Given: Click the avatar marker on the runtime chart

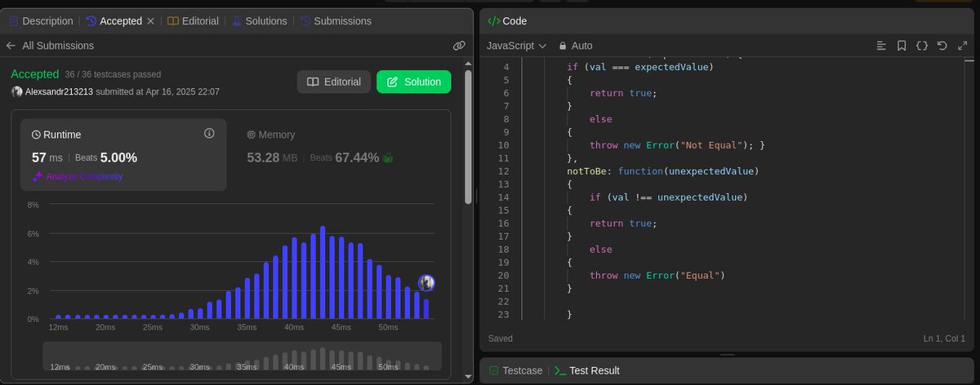Looking at the screenshot, I should [x=426, y=283].
